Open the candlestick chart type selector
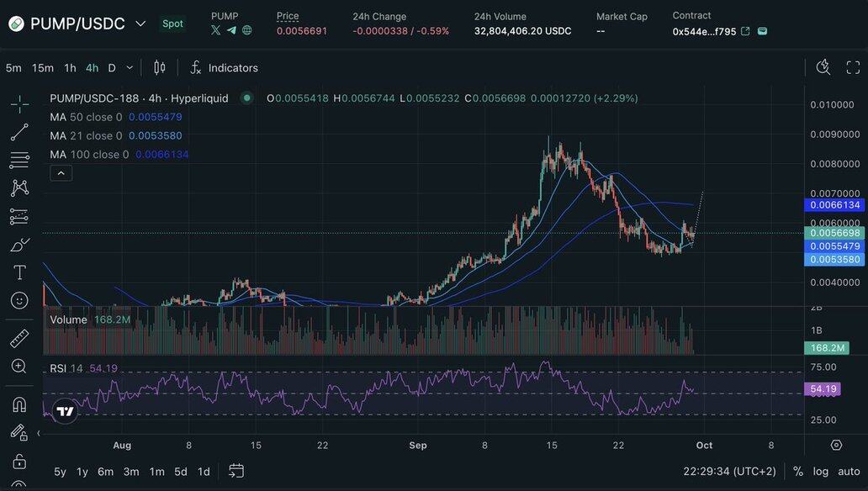This screenshot has height=491, width=868. coord(160,67)
